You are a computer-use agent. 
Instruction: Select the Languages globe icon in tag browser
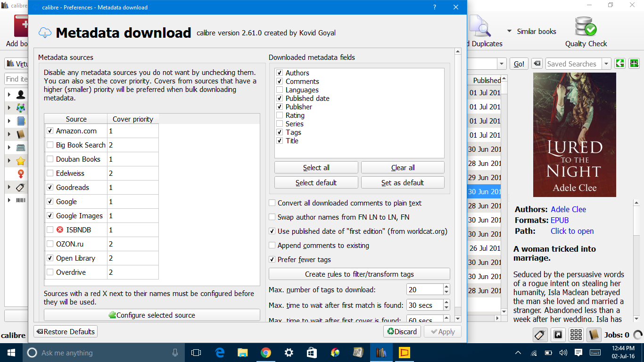click(x=20, y=108)
